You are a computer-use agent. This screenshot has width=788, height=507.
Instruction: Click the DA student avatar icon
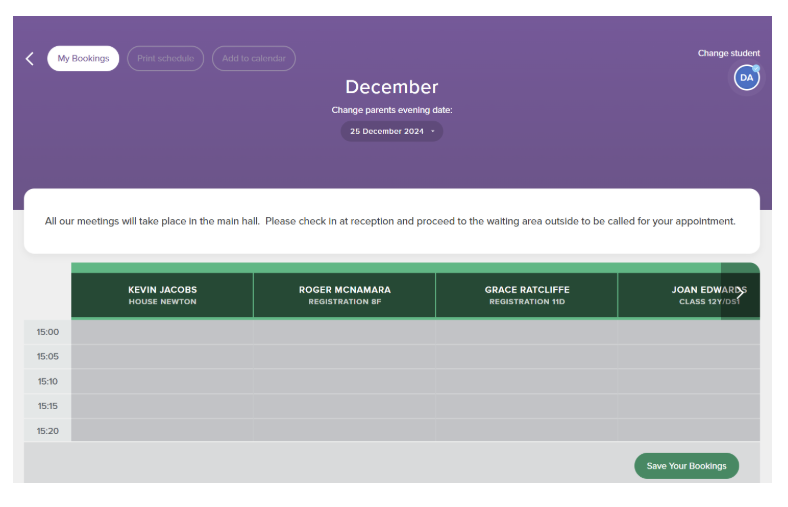[746, 77]
